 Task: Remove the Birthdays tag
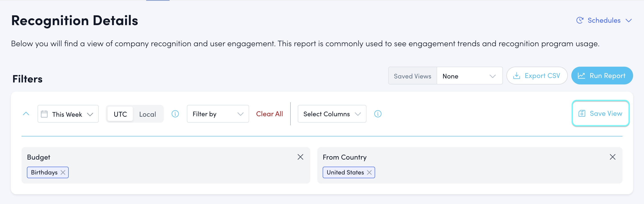point(63,172)
